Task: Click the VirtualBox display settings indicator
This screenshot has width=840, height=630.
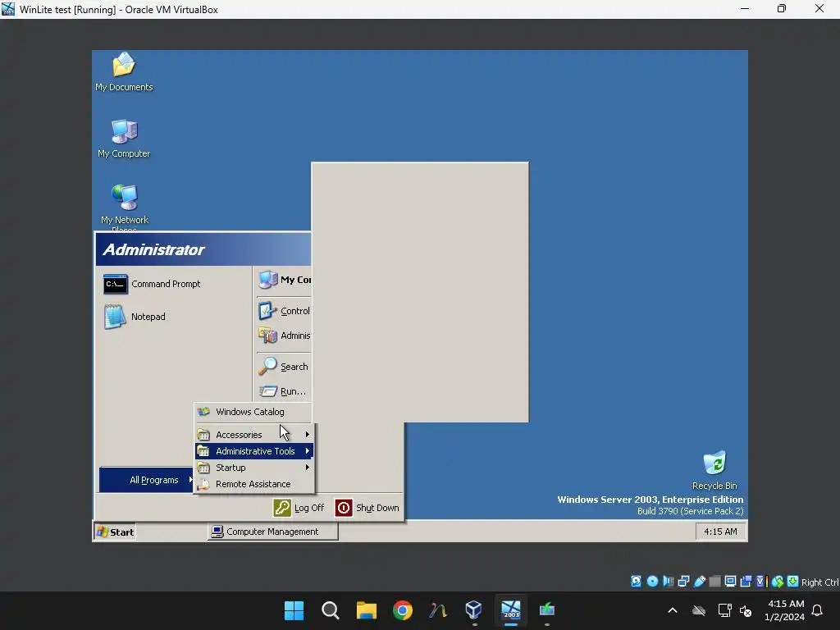Action: [x=730, y=582]
